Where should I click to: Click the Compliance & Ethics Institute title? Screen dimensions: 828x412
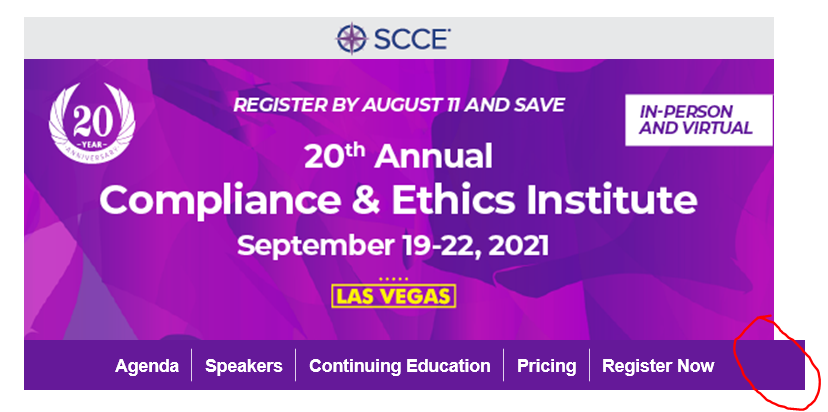398,200
